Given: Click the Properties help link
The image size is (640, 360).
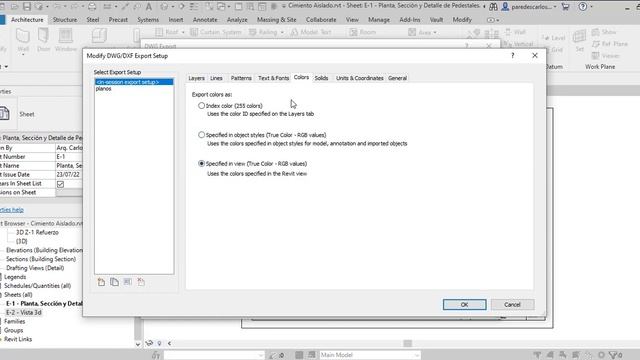Looking at the screenshot, I should 12,210.
